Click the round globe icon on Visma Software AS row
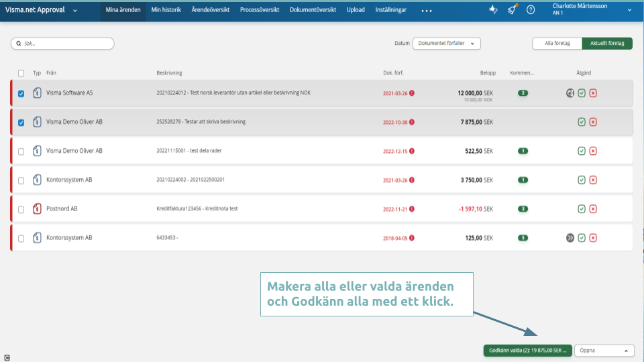Image resolution: width=644 pixels, height=362 pixels. point(570,93)
